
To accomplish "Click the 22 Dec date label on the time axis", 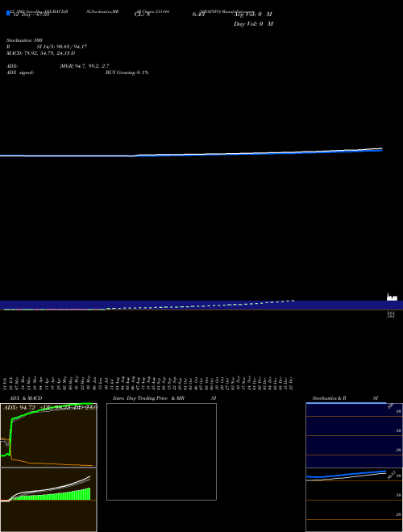I will tap(291, 383).
